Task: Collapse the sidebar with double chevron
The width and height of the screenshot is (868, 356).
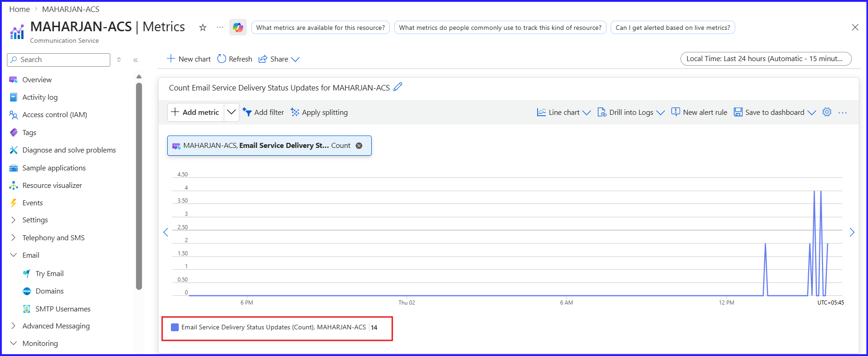Action: point(136,60)
